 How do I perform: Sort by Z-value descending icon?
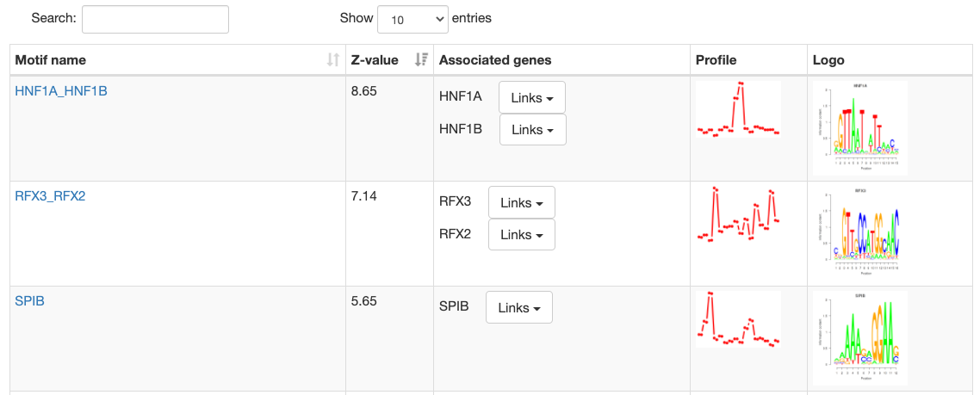pos(421,60)
